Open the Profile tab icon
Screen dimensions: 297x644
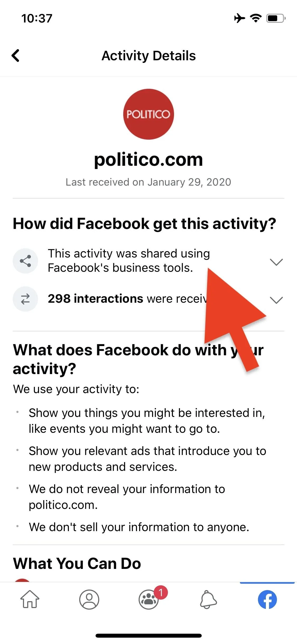point(89,599)
